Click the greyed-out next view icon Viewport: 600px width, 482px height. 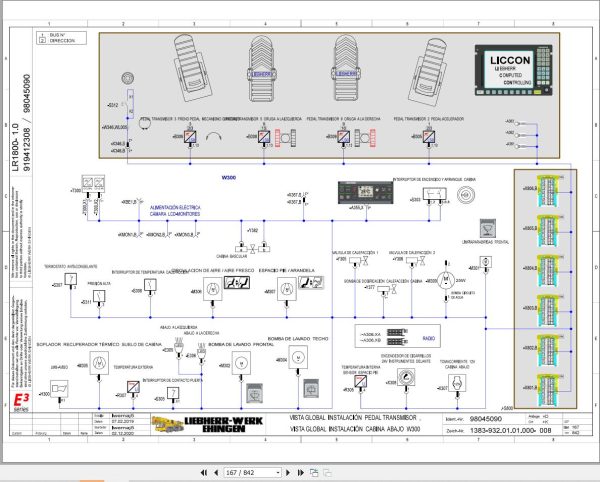pyautogui.click(x=328, y=473)
